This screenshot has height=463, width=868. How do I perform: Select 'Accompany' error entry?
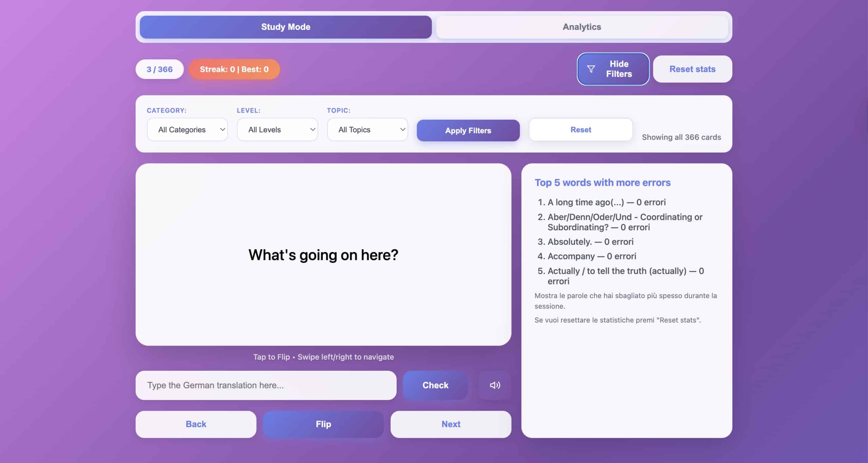pos(592,256)
